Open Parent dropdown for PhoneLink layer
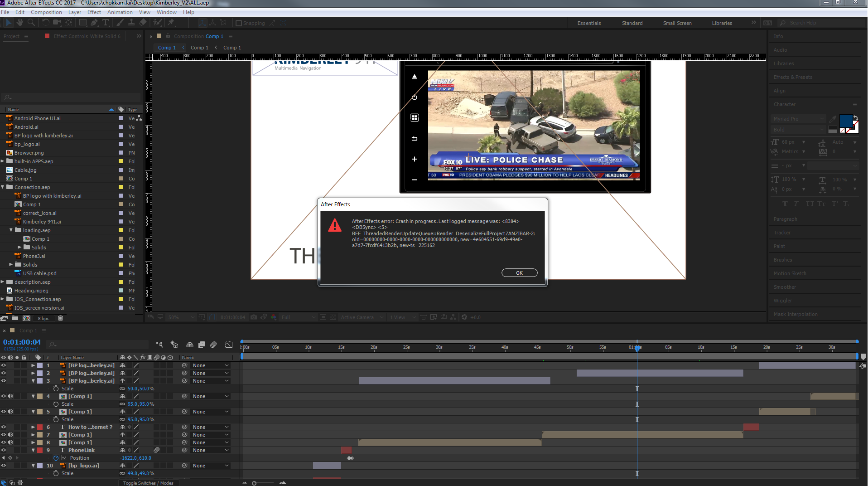The image size is (868, 486). pos(211,450)
